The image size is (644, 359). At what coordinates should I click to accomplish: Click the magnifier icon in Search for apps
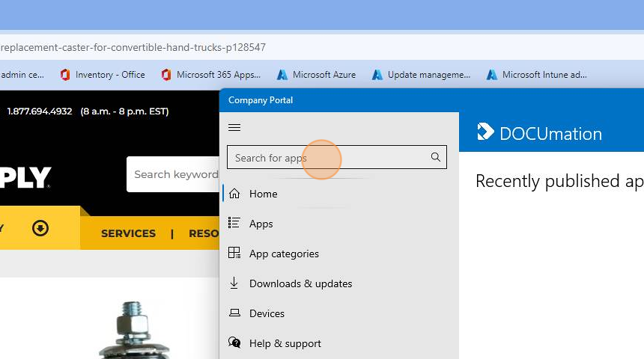click(x=435, y=157)
